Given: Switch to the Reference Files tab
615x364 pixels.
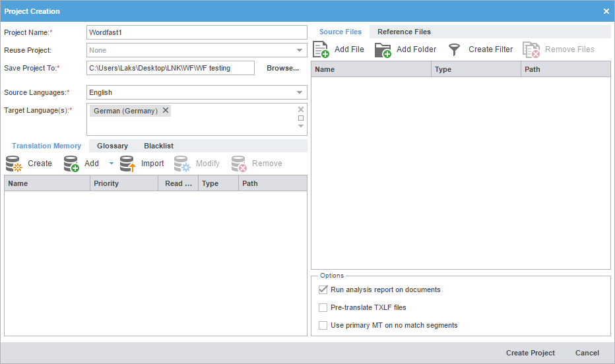Looking at the screenshot, I should click(404, 32).
